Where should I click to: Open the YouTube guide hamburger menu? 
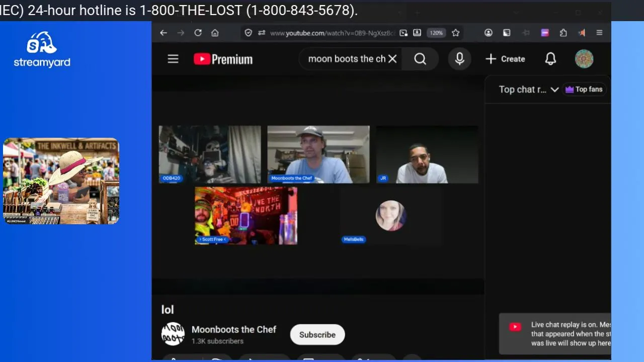pyautogui.click(x=173, y=59)
